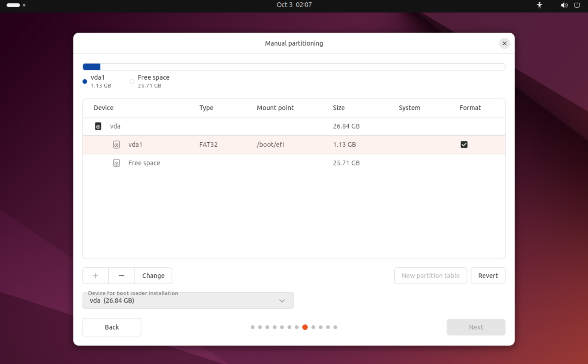Click the Free space row partition icon
The image size is (588, 364).
coord(116,163)
